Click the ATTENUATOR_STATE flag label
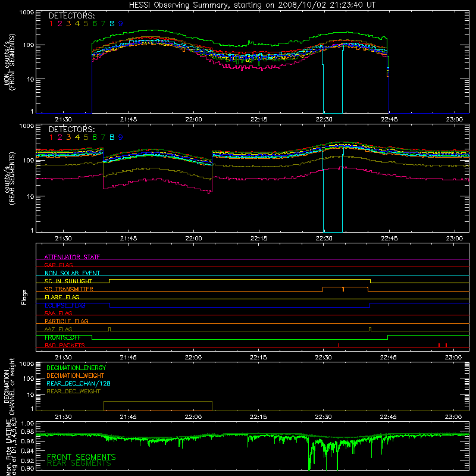Screen dimensions: 476x476 [72, 257]
